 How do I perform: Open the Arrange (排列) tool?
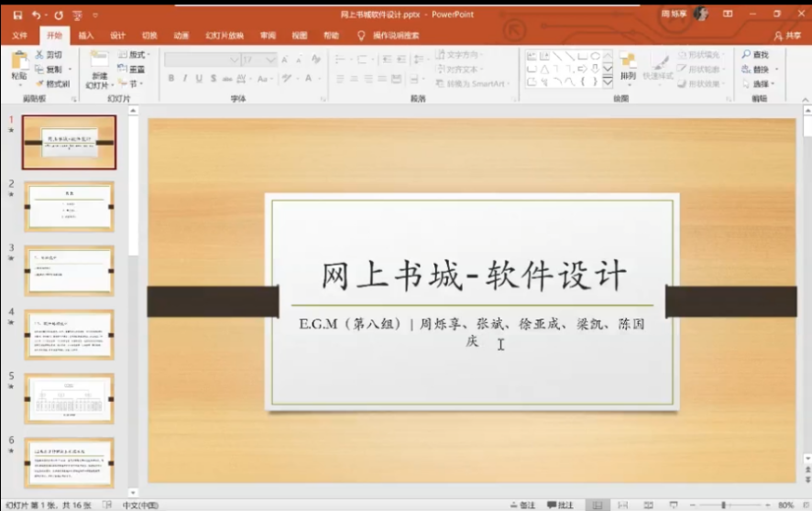click(x=628, y=62)
